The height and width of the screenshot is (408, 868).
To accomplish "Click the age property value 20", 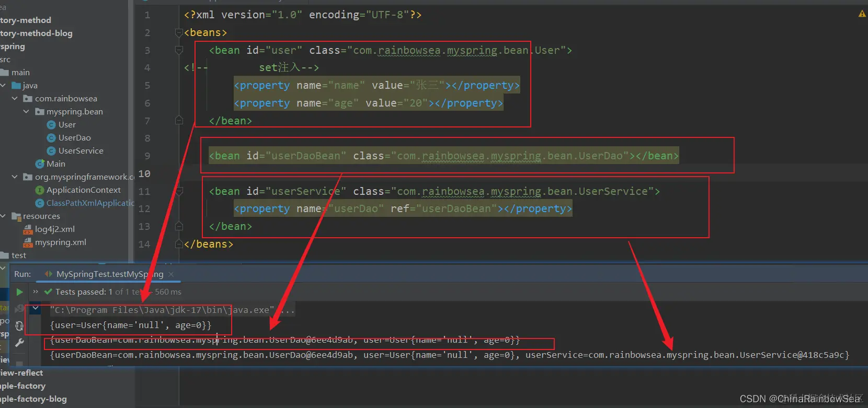I will click(x=416, y=103).
